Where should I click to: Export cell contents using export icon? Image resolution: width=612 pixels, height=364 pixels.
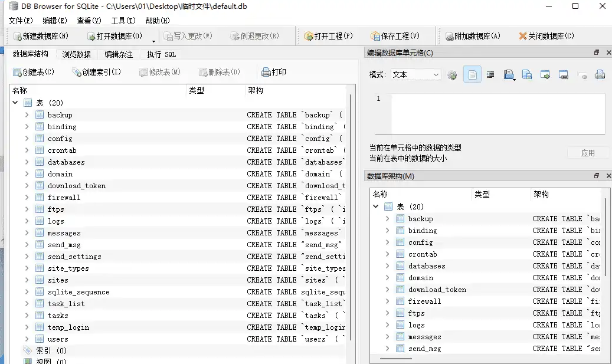526,74
